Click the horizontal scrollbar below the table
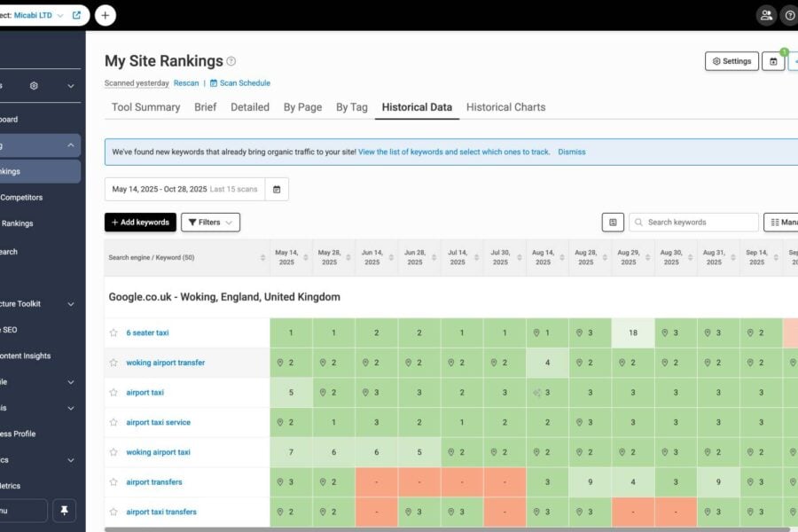This screenshot has height=532, width=798. (x=443, y=529)
